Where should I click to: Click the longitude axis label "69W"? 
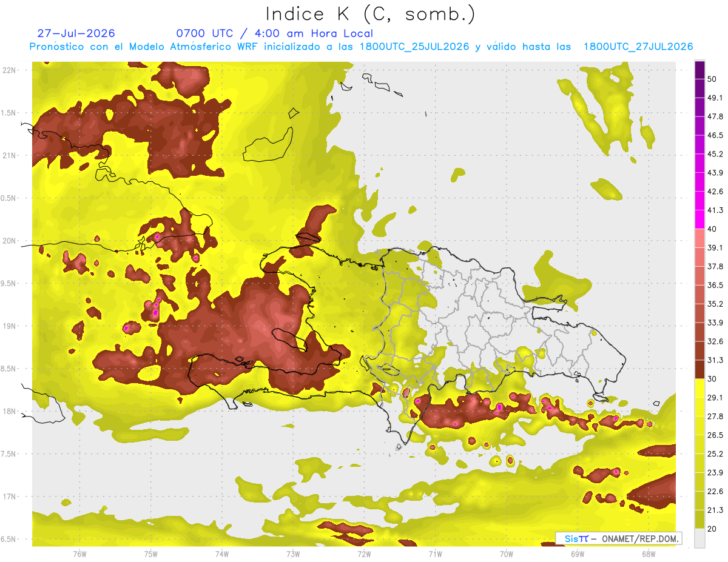tap(577, 554)
